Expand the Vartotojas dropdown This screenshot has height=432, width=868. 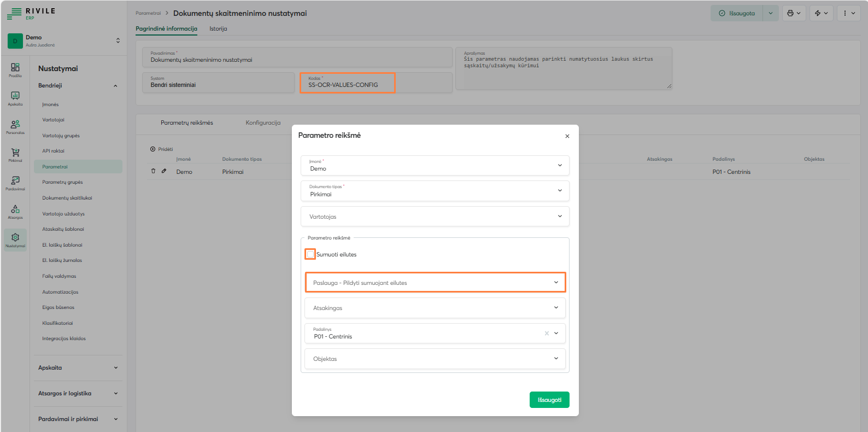pos(435,217)
